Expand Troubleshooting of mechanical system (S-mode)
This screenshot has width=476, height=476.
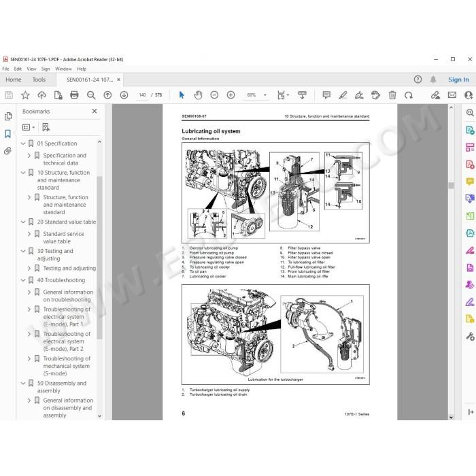[29, 359]
